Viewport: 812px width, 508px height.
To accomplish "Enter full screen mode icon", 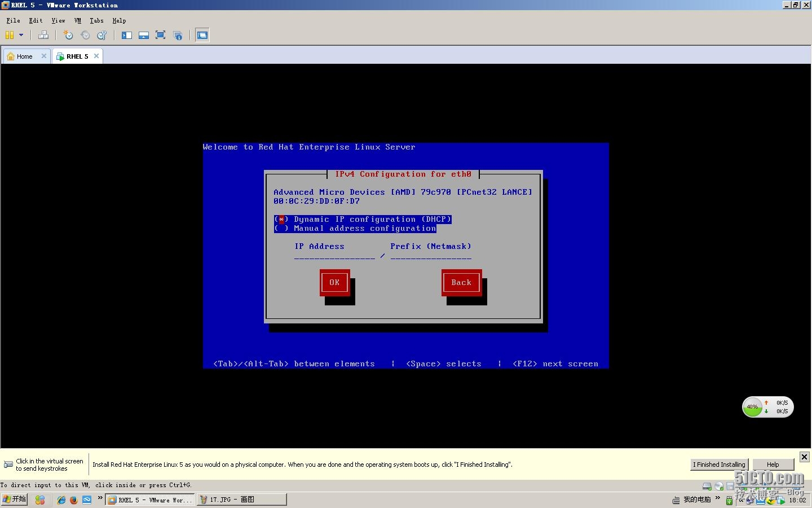I will (x=161, y=35).
